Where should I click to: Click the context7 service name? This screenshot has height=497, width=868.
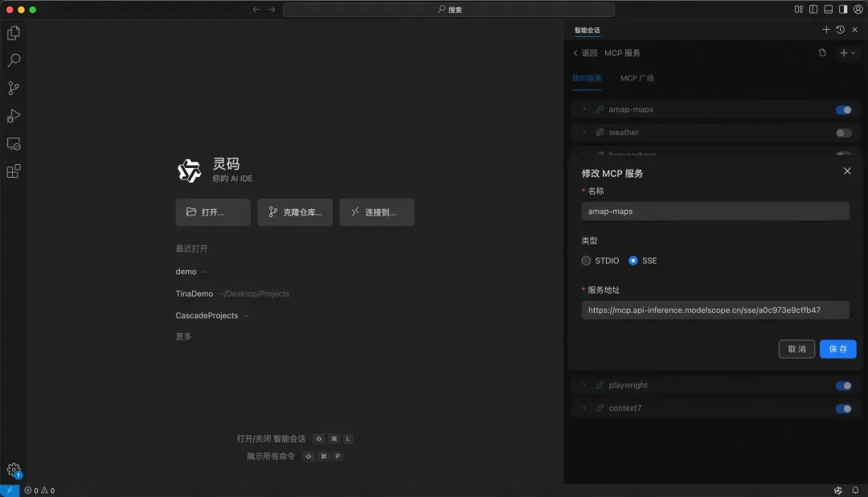point(625,409)
